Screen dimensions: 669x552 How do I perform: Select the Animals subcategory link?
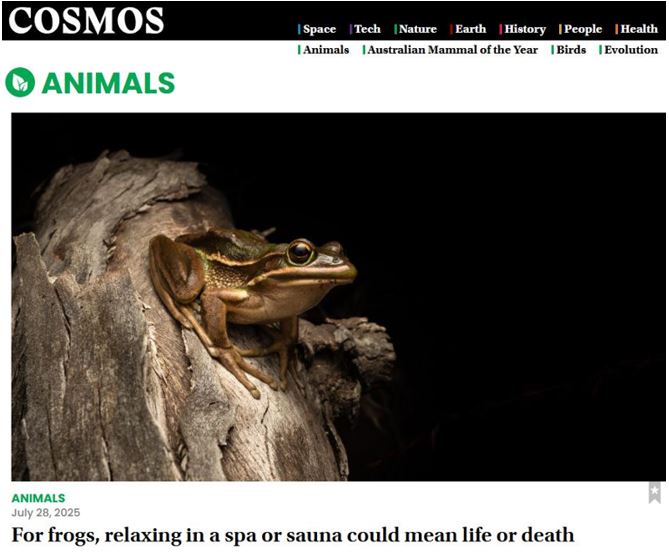pyautogui.click(x=323, y=50)
